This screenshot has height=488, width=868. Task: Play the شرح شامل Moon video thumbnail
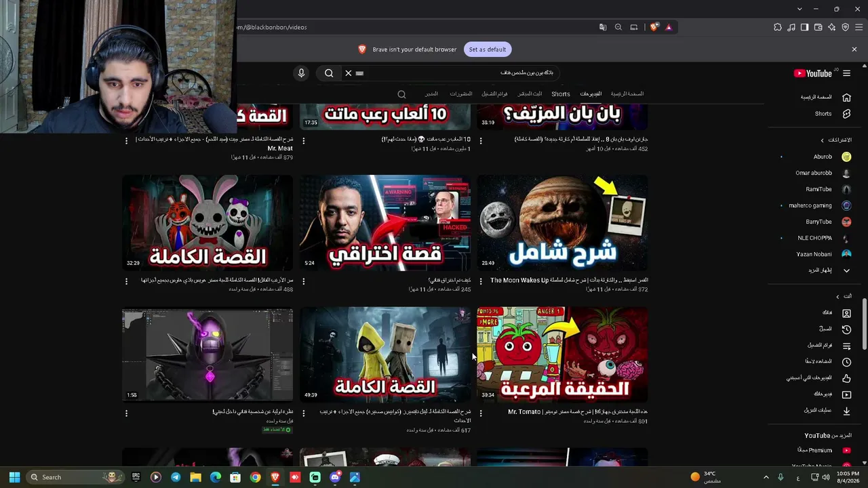(562, 223)
